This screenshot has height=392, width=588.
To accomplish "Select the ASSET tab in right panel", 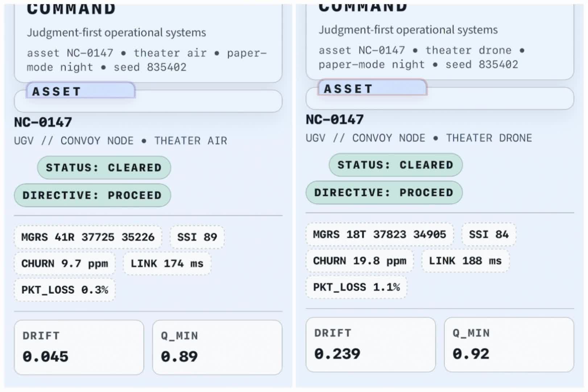I will [372, 87].
